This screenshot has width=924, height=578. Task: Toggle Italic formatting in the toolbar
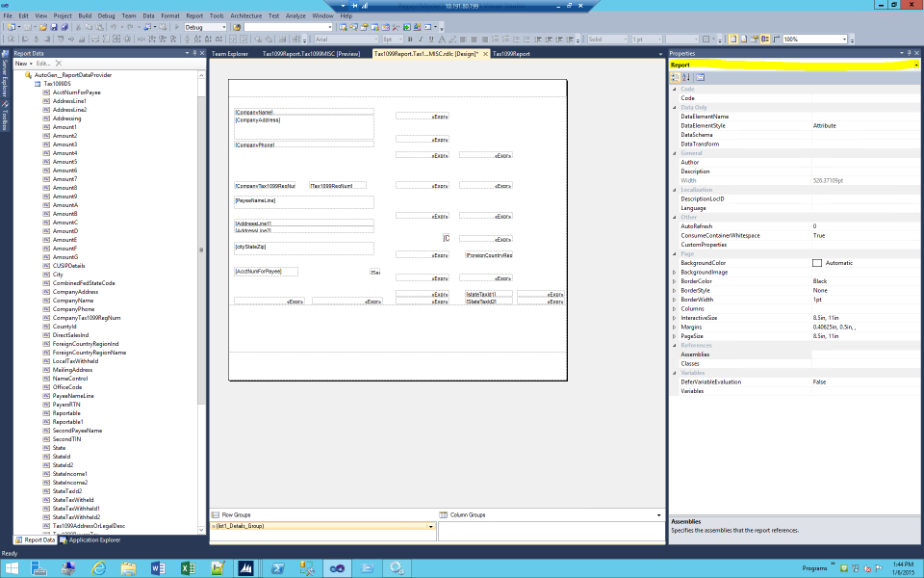click(x=421, y=39)
